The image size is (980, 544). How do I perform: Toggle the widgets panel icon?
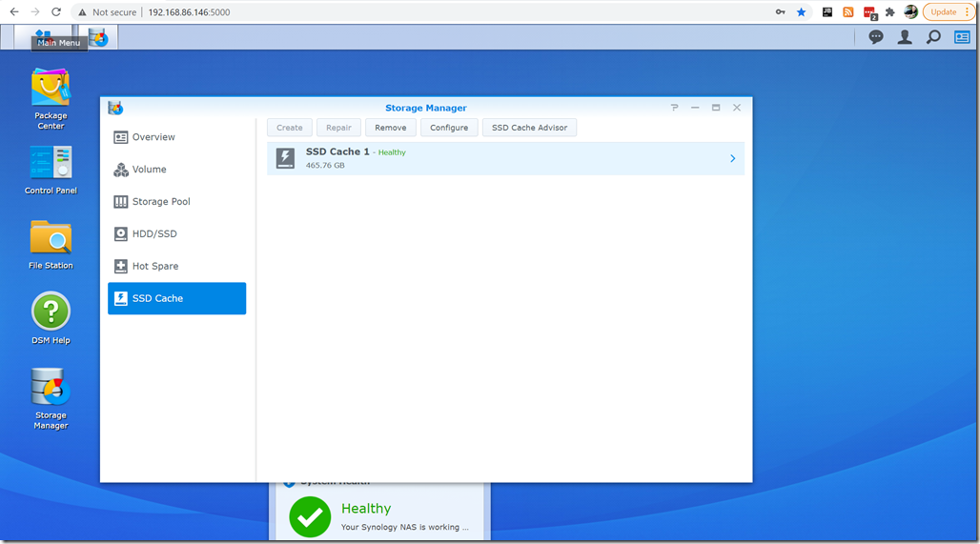tap(962, 37)
